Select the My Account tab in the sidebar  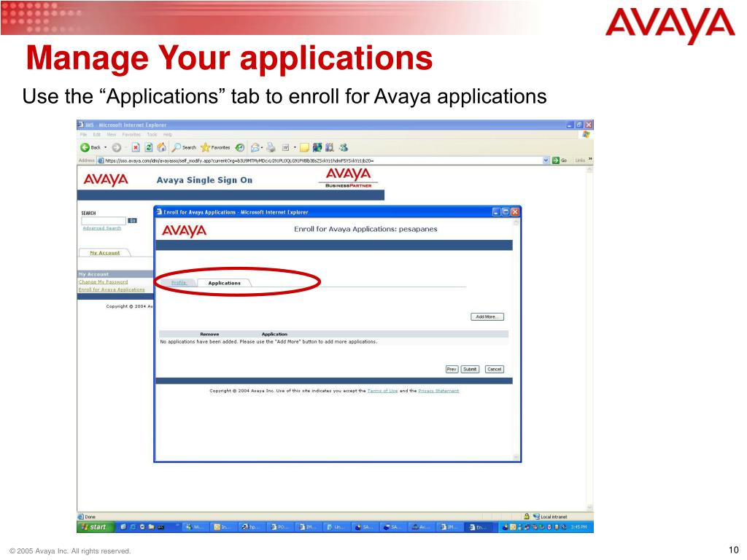point(105,253)
